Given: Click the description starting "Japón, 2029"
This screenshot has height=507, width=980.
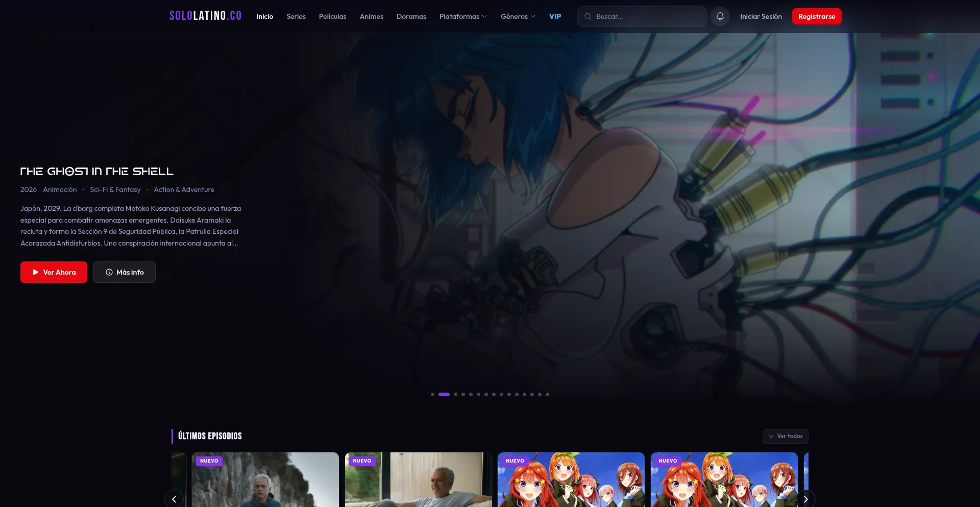Looking at the screenshot, I should tap(131, 226).
